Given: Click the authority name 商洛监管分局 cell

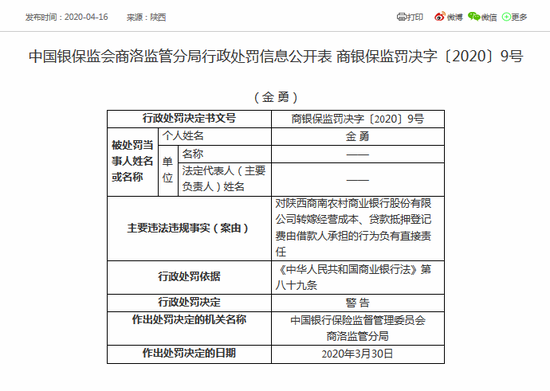Looking at the screenshot, I should click(x=358, y=328).
